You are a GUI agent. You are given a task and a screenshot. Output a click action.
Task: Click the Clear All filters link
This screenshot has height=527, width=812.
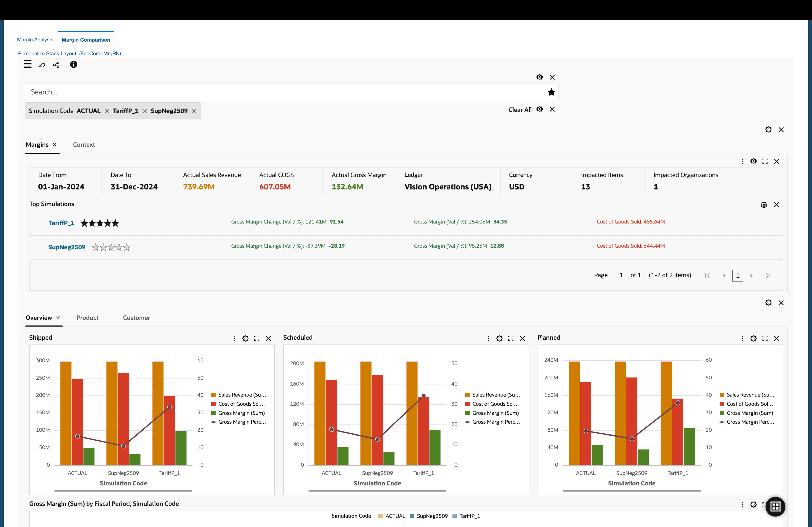(x=520, y=110)
